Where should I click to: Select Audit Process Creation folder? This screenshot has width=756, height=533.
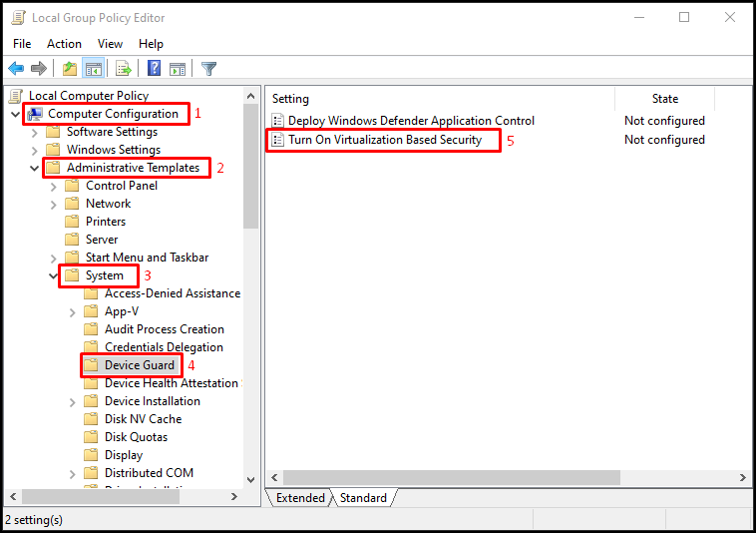click(x=165, y=329)
